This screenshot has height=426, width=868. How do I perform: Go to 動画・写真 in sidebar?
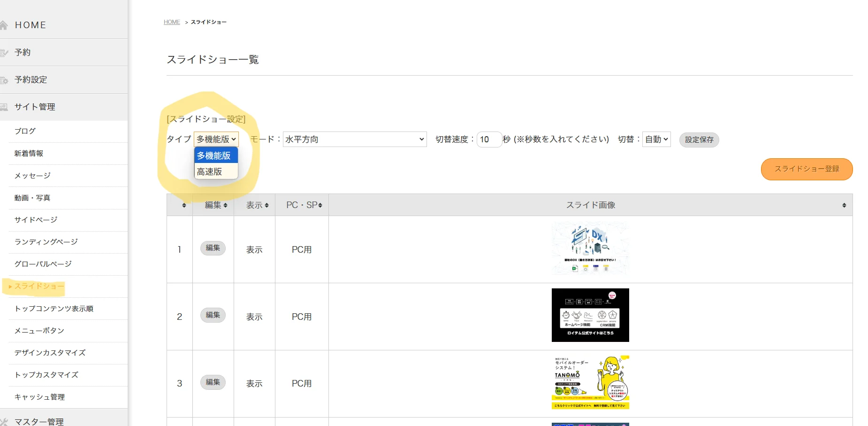[32, 197]
